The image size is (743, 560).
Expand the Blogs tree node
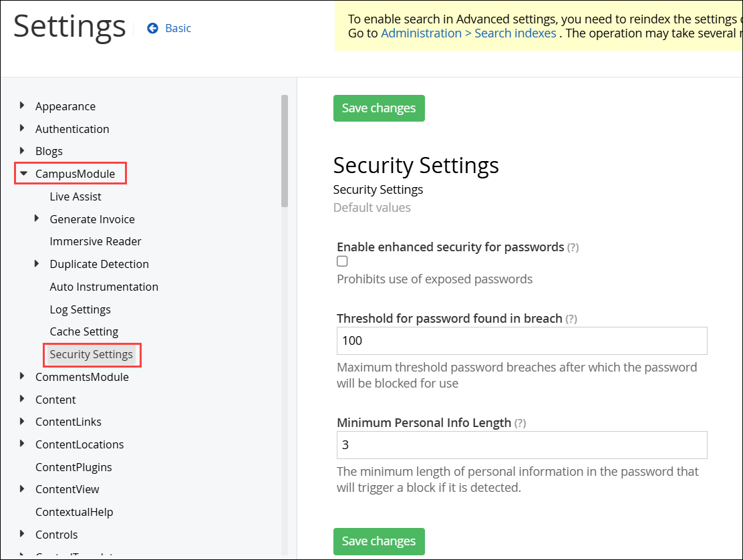pos(22,151)
